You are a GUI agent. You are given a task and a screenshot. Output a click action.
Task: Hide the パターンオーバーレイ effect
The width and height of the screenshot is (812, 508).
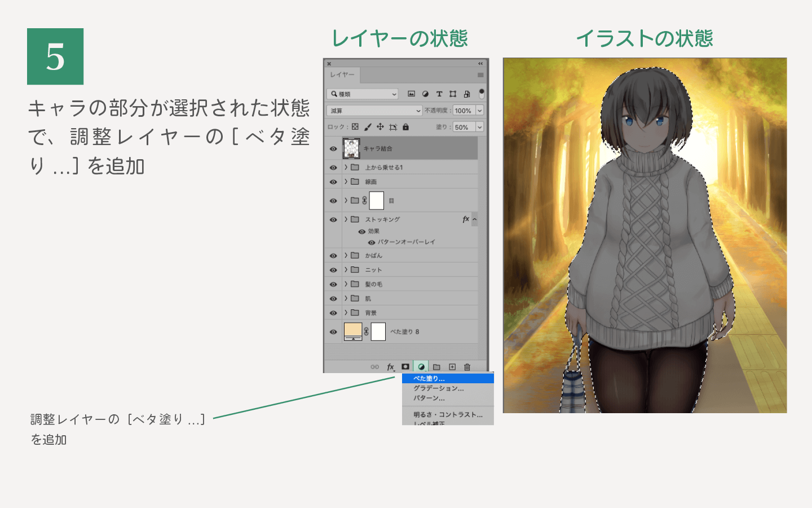372,242
